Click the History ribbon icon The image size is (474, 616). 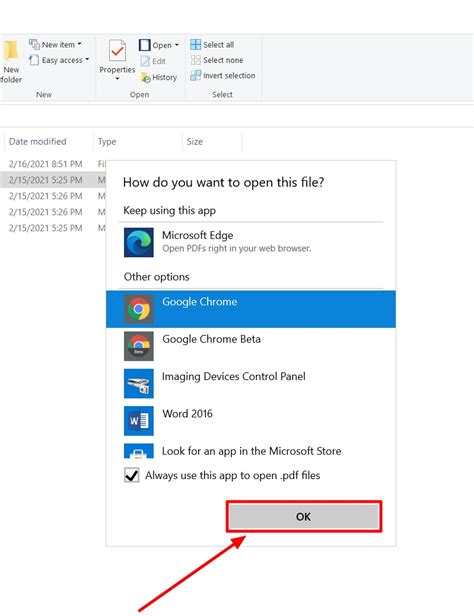(146, 77)
